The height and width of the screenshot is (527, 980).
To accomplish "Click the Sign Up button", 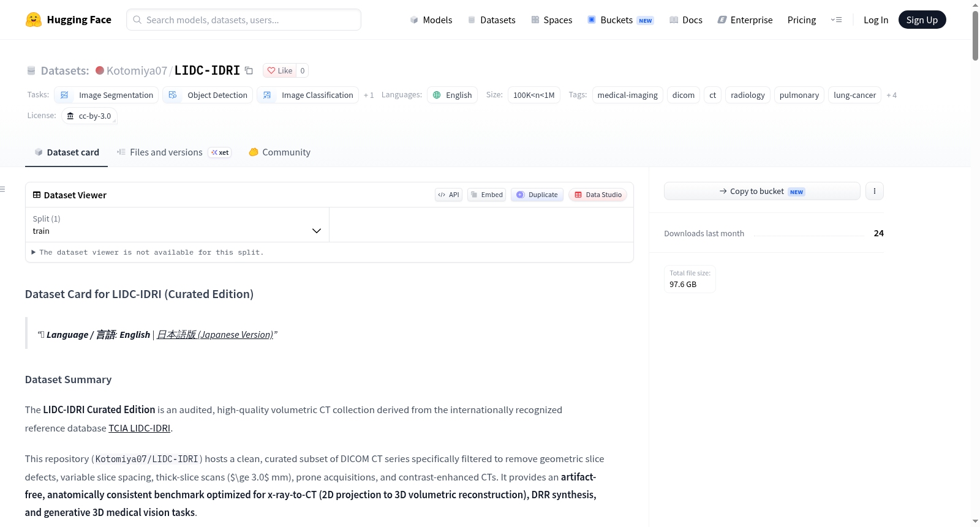I will (922, 20).
